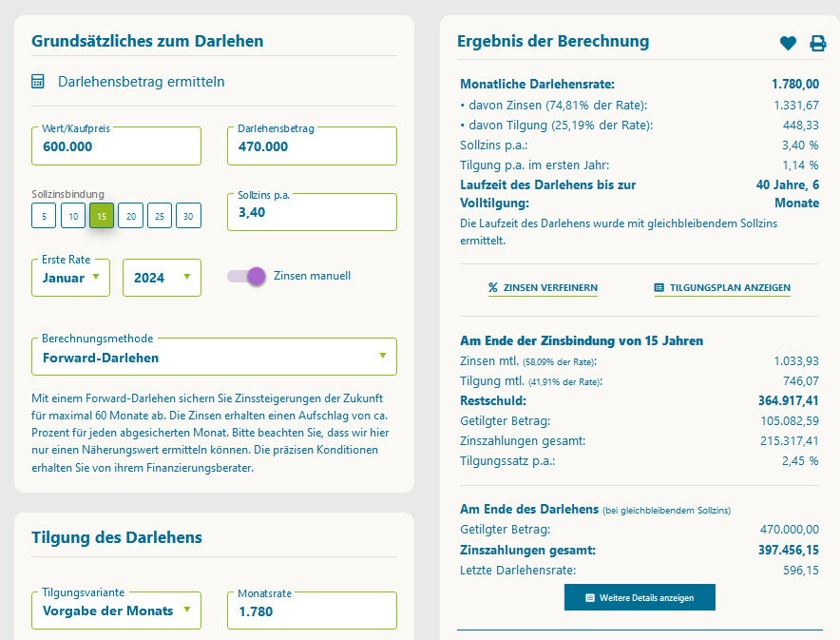Click the heart favorite icon
The width and height of the screenshot is (840, 640).
[788, 43]
